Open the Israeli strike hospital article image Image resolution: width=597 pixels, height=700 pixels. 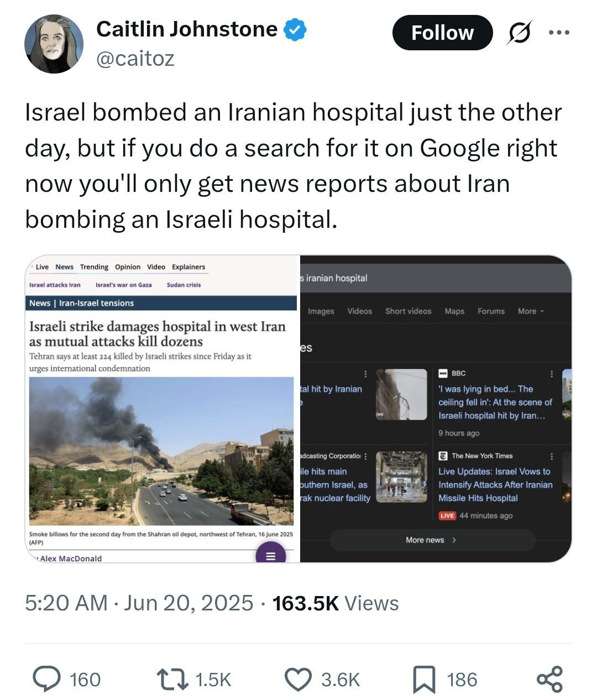[161, 451]
